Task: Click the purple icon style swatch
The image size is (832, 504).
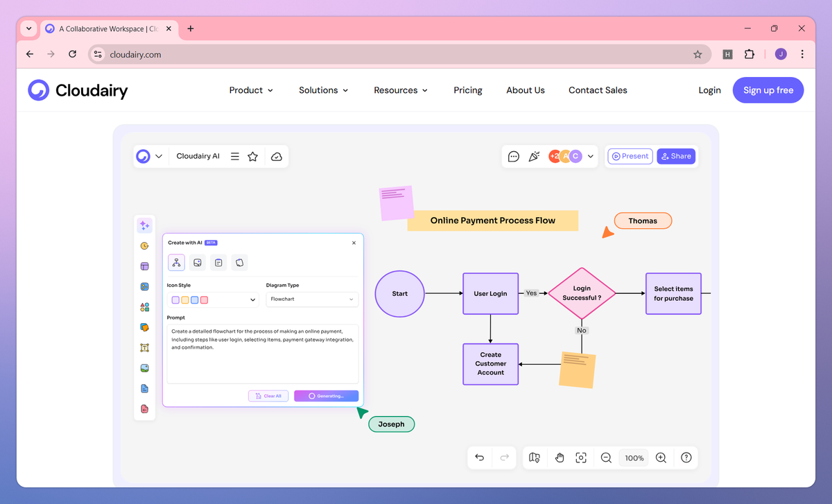Action: 175,299
